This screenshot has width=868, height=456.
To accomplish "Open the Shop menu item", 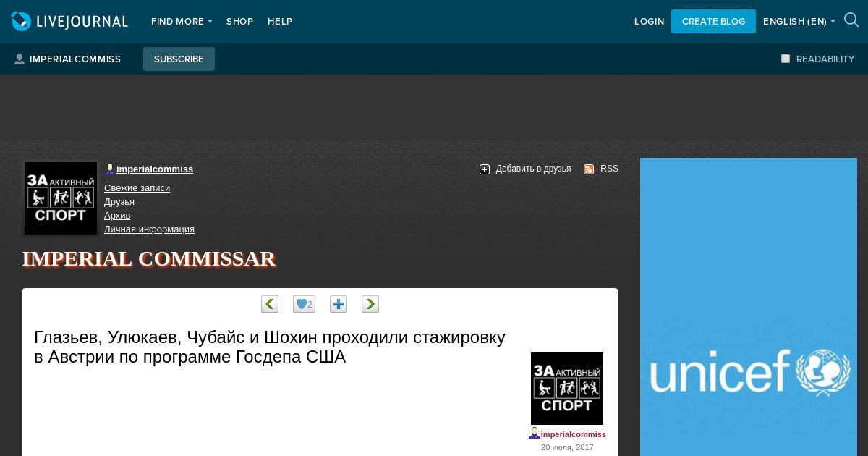I will (x=240, y=22).
